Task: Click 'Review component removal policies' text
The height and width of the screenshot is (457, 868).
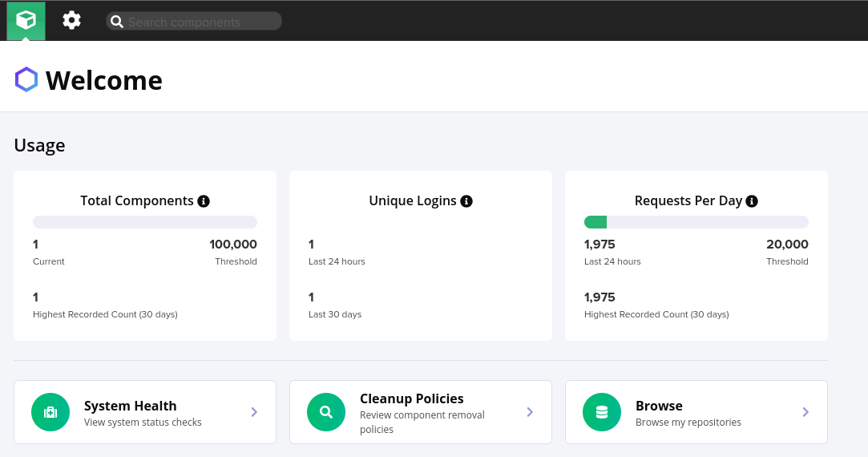Action: (x=422, y=422)
